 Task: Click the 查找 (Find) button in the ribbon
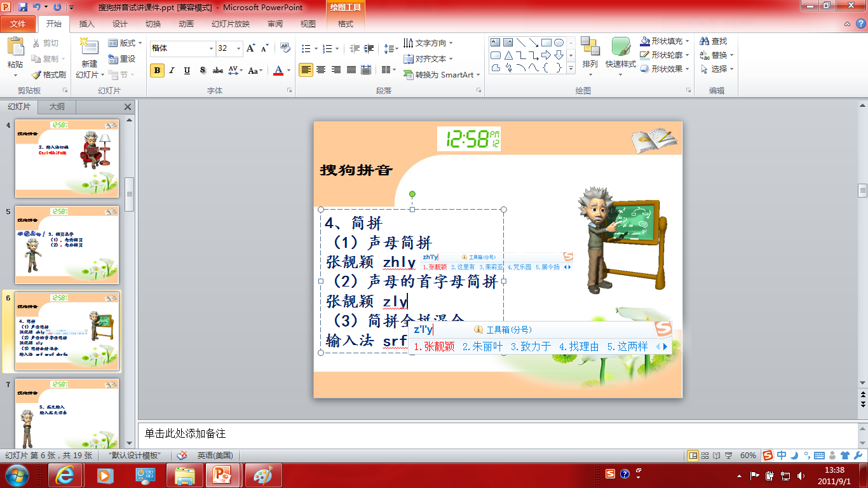point(714,40)
